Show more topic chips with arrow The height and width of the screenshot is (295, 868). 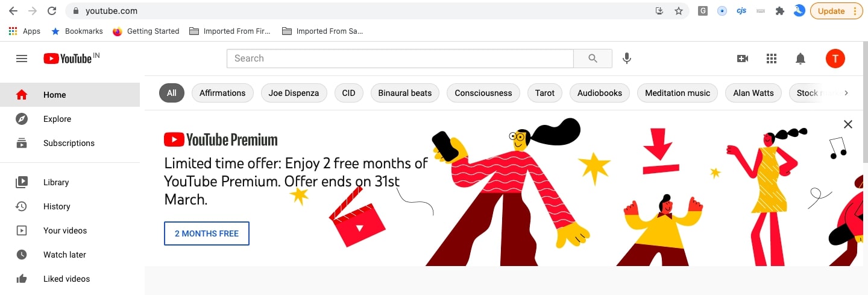[846, 93]
